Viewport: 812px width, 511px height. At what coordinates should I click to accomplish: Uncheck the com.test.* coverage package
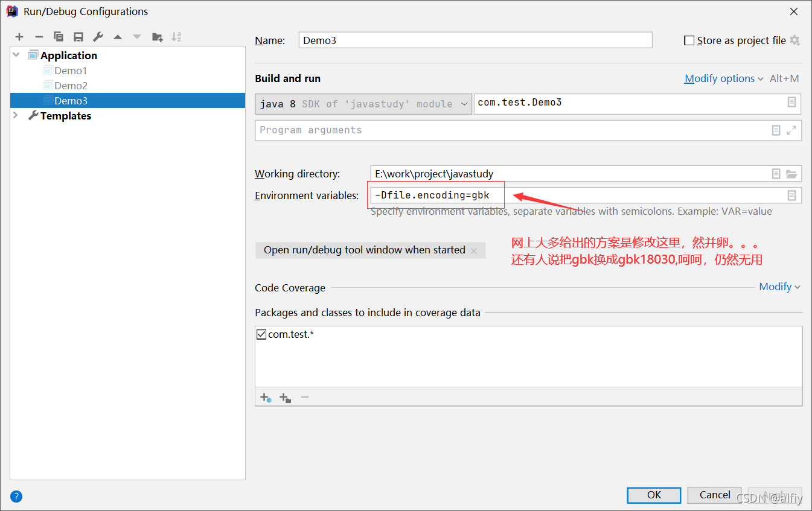click(x=261, y=334)
